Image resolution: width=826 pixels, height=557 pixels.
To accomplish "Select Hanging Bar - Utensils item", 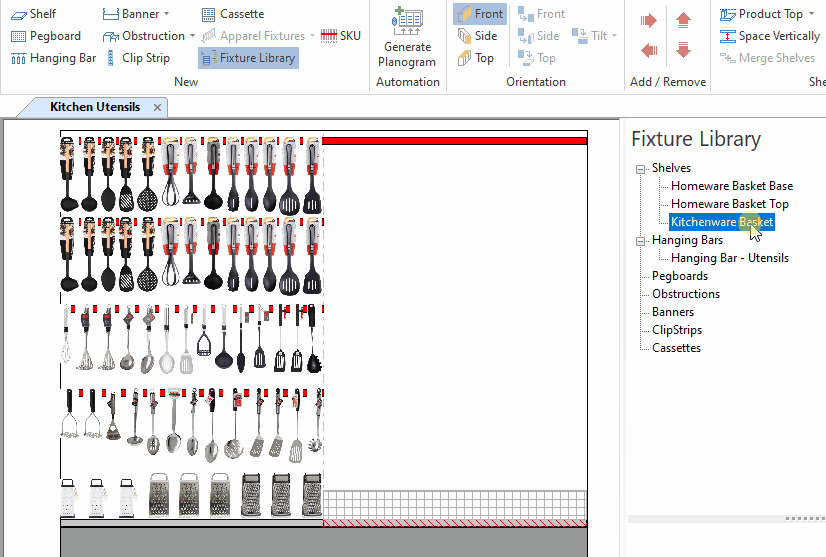I will point(730,258).
